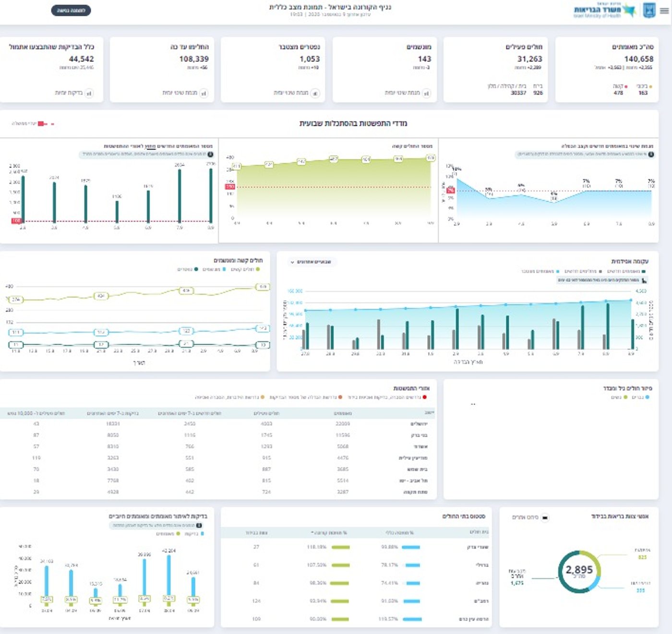Toggle the dark teal legend item in epidemic curve
Screen dimensions: 672x634
coord(627,272)
